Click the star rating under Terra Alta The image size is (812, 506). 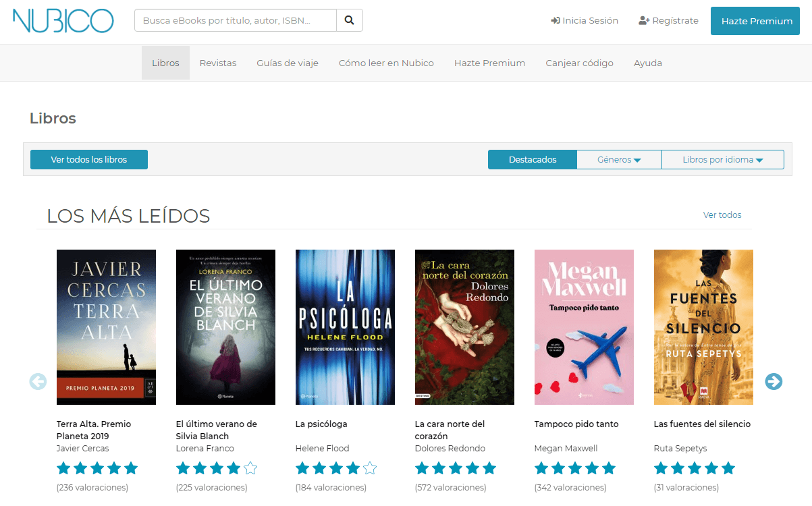(97, 468)
